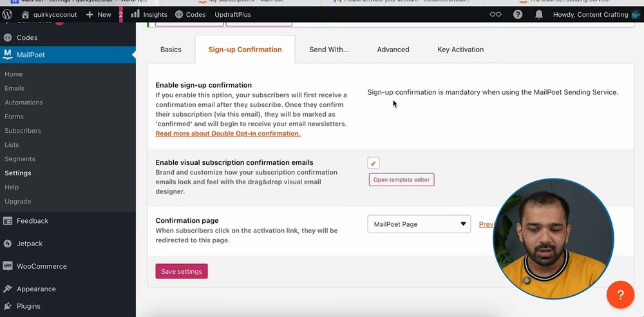Select the Sign-up Confirmation tab
This screenshot has height=317, width=644.
(x=245, y=50)
